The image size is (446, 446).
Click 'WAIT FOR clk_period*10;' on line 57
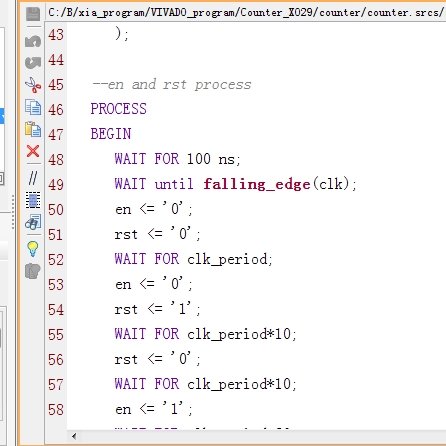(x=206, y=384)
